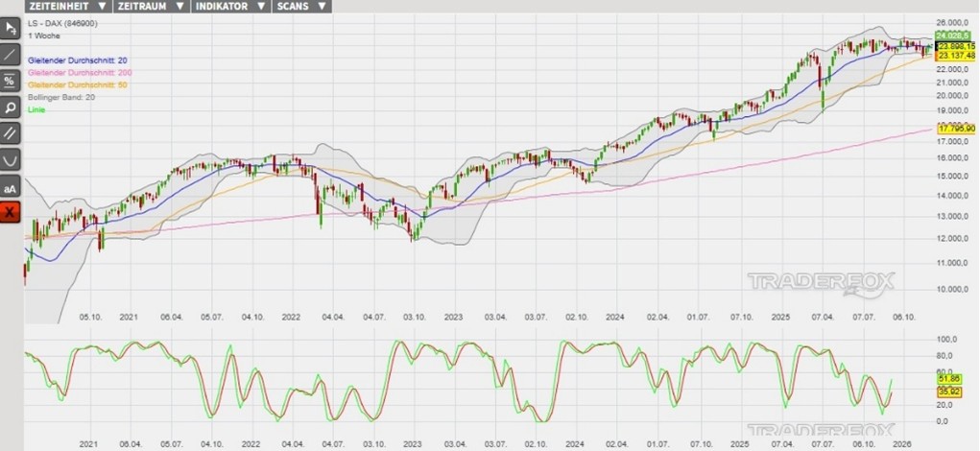
Task: Select the cursor pointer tool
Action: [11, 29]
